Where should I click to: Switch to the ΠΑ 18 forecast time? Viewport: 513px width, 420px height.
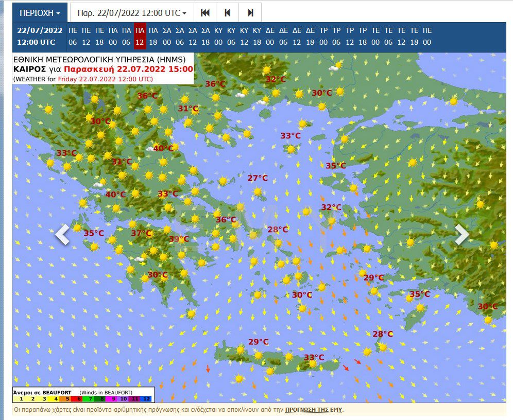point(153,37)
